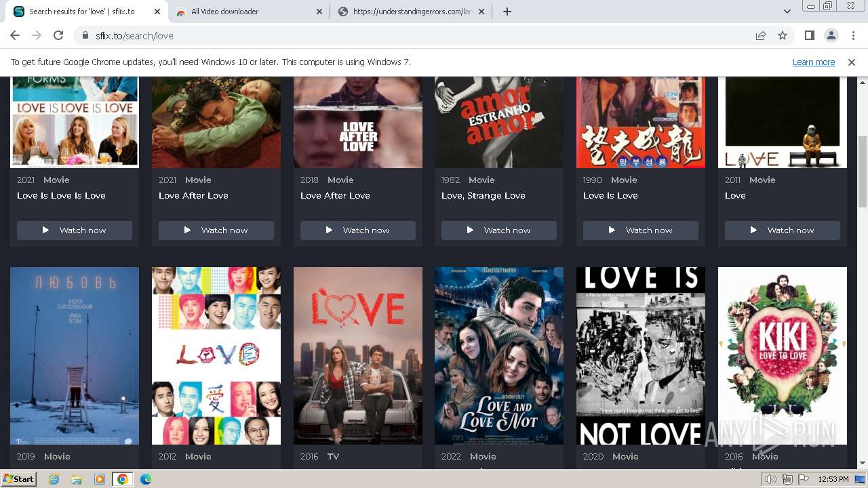Open Windows Explorer folder on taskbar
This screenshot has width=868, height=488.
pos(77,479)
